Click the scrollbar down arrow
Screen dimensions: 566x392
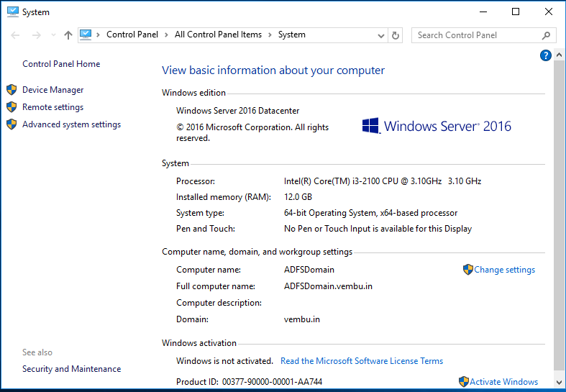point(559,382)
